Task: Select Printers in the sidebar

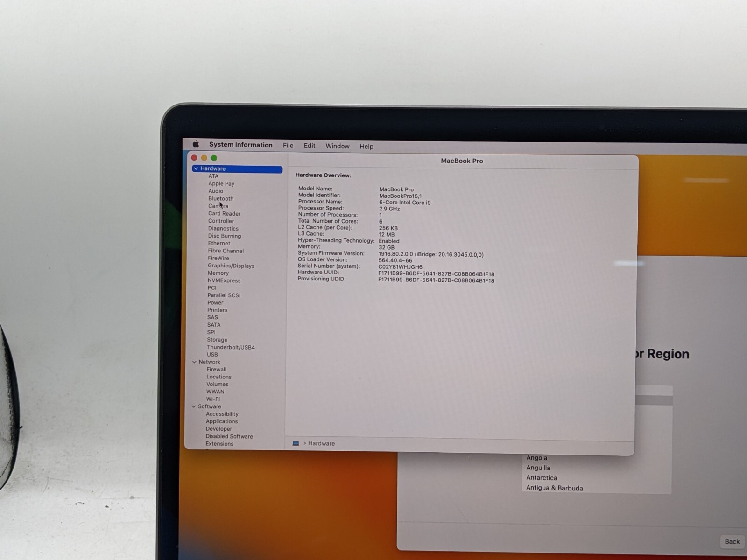Action: (x=218, y=310)
